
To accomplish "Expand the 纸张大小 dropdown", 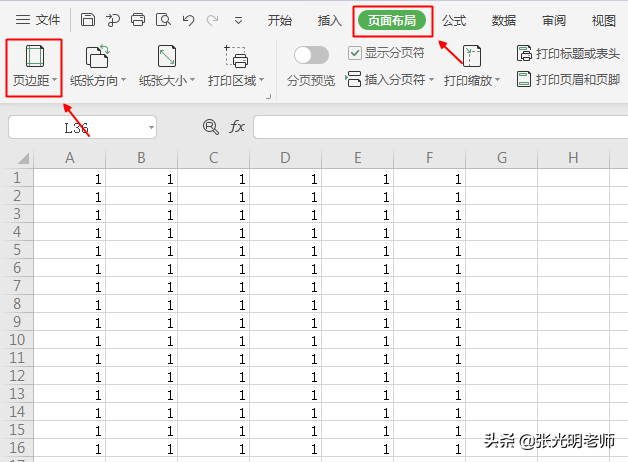I will 193,80.
